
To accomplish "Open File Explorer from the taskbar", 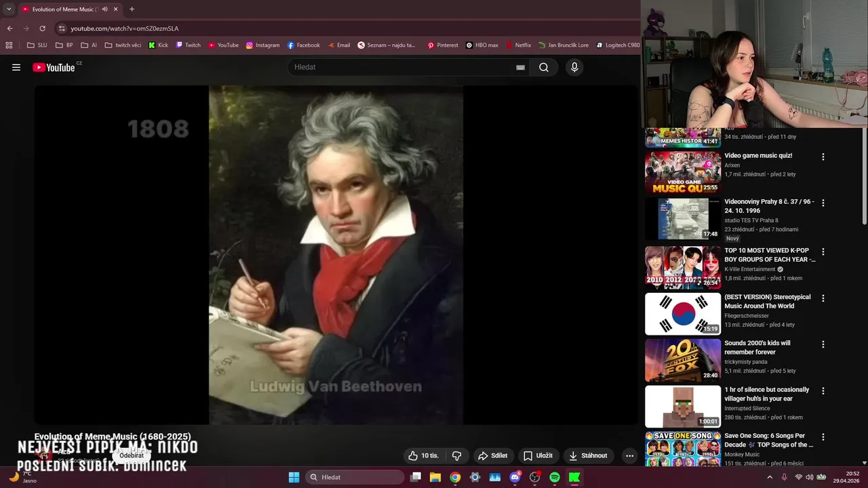I will 435,477.
